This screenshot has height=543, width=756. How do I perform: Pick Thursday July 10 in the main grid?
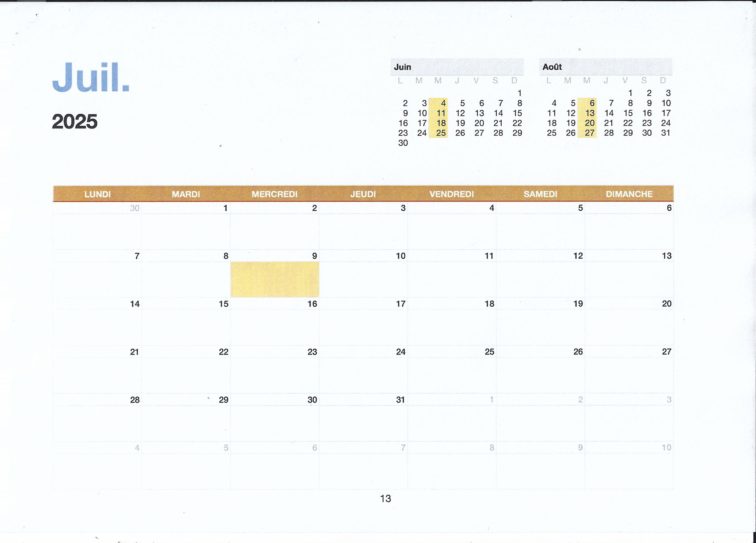coord(401,256)
